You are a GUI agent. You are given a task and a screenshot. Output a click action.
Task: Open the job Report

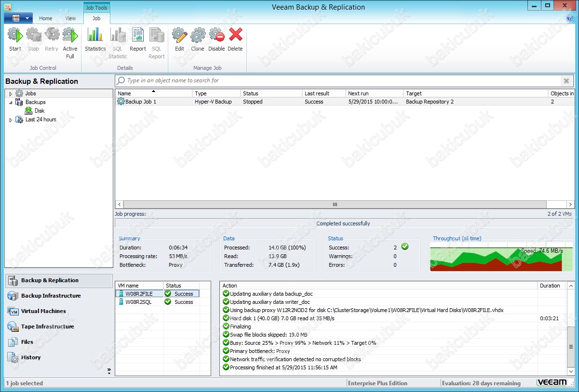pyautogui.click(x=138, y=39)
